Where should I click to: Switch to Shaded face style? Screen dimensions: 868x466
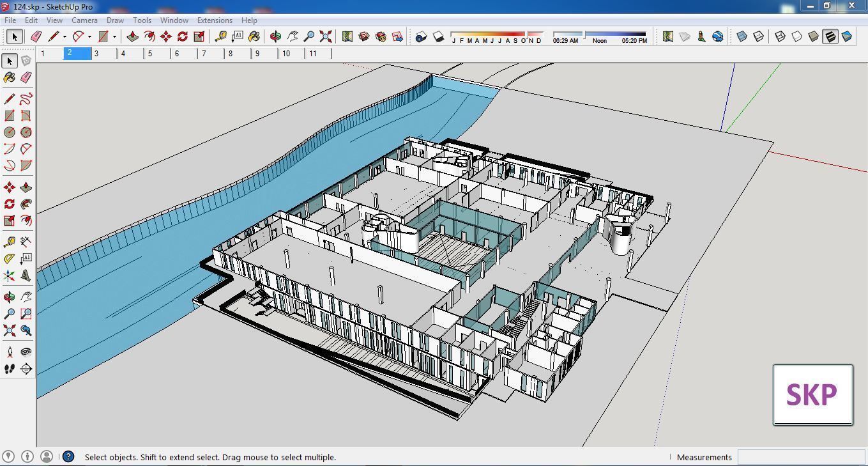point(814,36)
